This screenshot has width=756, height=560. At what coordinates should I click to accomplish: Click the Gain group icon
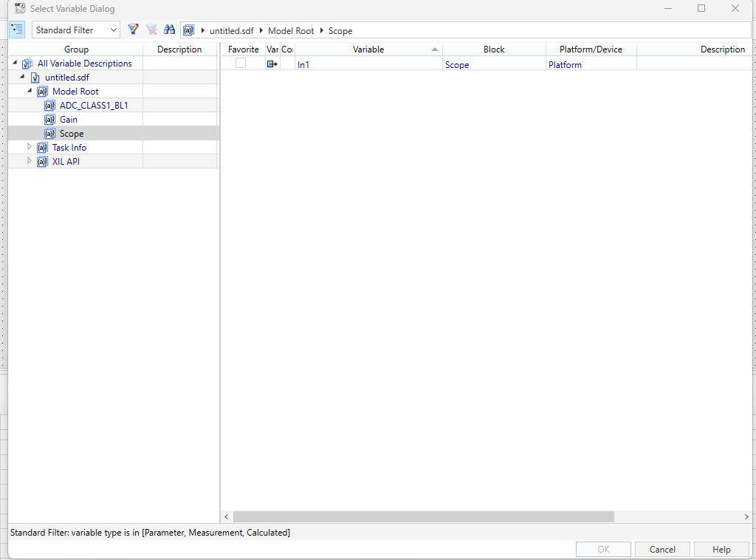coord(49,120)
